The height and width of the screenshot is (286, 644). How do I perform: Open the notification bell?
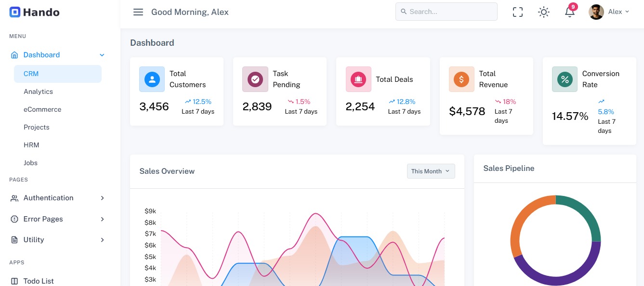569,12
